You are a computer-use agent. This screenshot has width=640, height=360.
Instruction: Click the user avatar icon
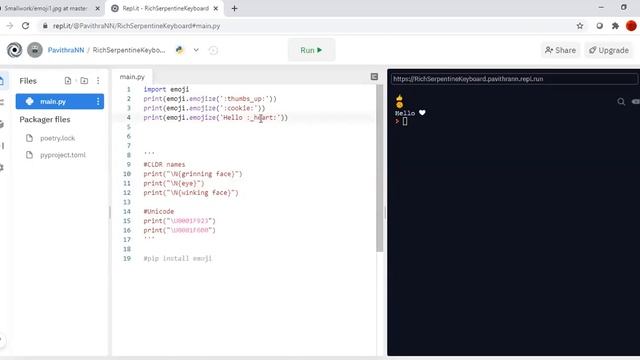pyautogui.click(x=35, y=50)
